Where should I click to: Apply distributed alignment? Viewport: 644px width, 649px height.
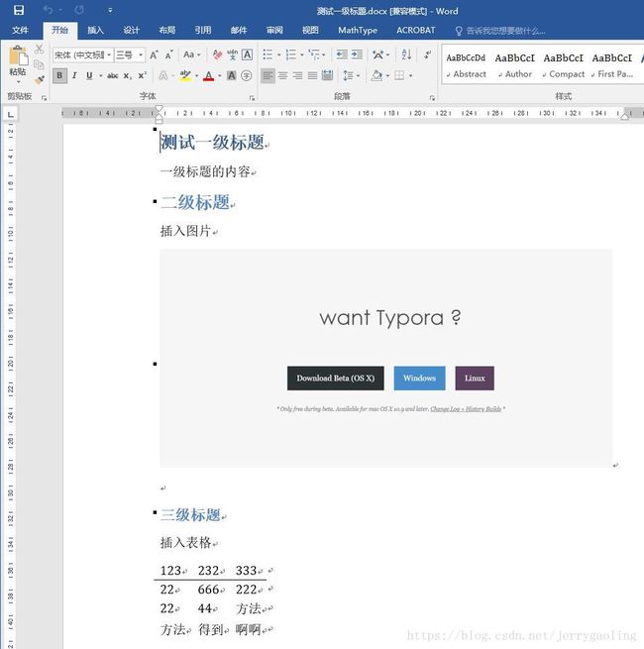point(327,75)
